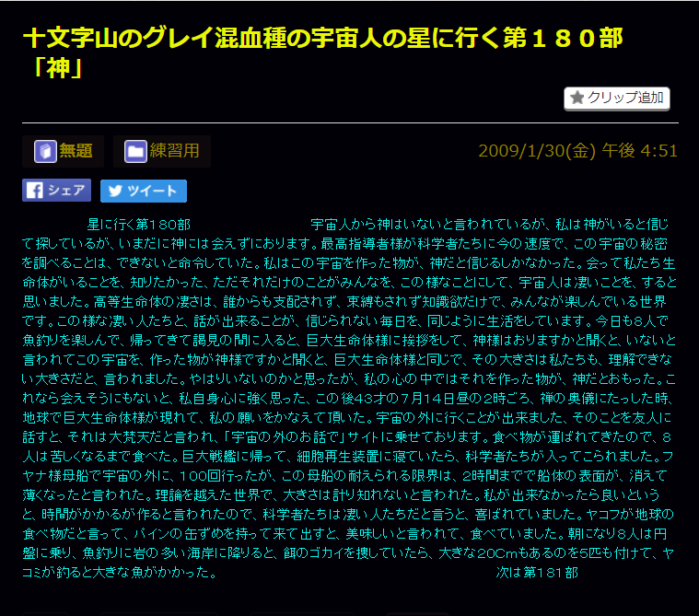Click the text 次は第181部
This screenshot has height=616, width=699.
coord(537,573)
